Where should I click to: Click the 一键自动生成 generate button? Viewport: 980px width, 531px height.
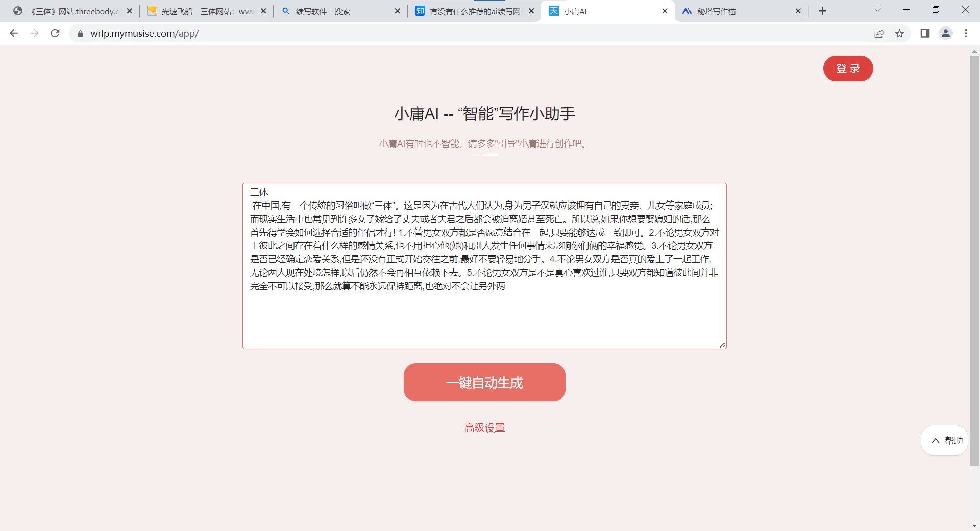(x=484, y=383)
